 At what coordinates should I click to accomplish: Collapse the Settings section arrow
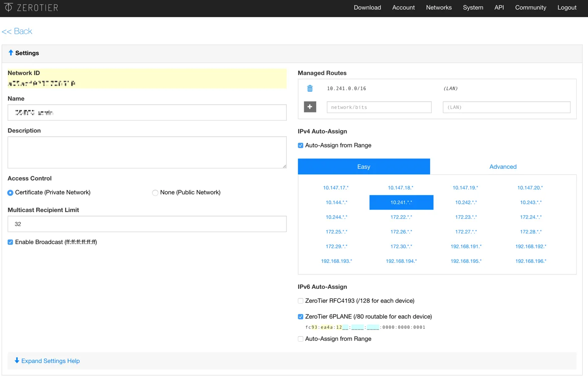(x=11, y=52)
